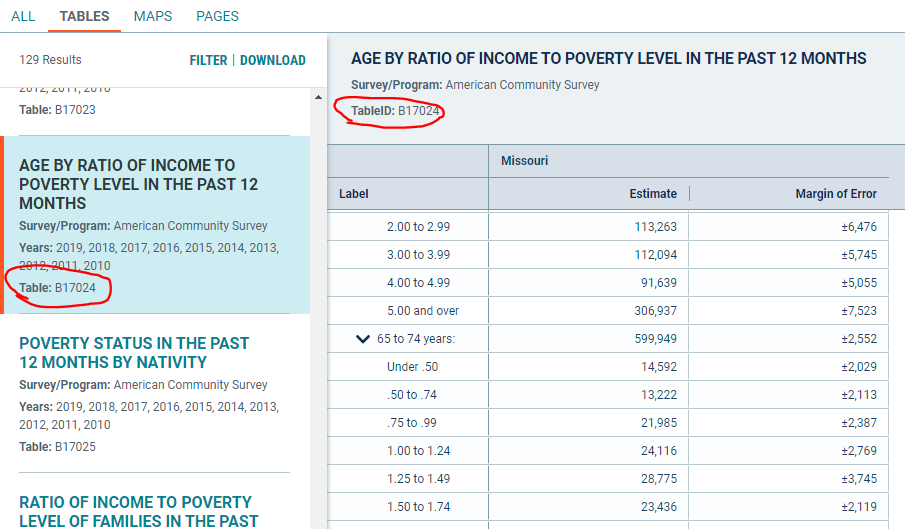Click the Missouri geography header
This screenshot has height=529, width=905.
click(524, 161)
